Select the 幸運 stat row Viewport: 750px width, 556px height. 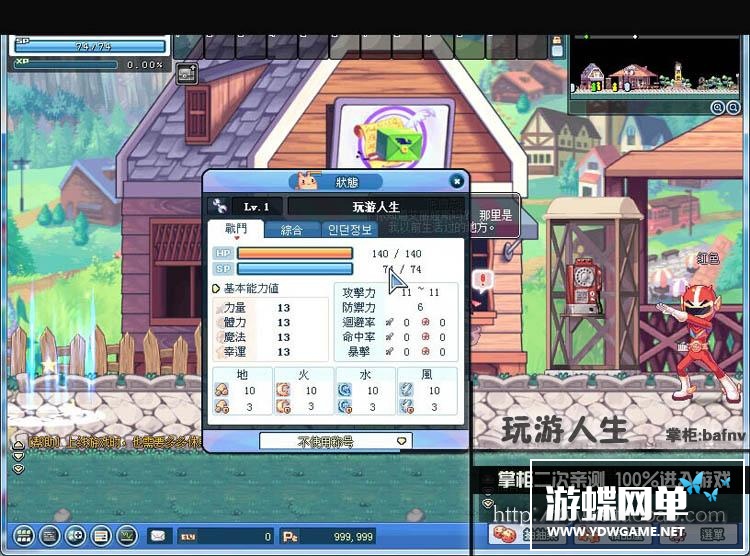point(270,352)
